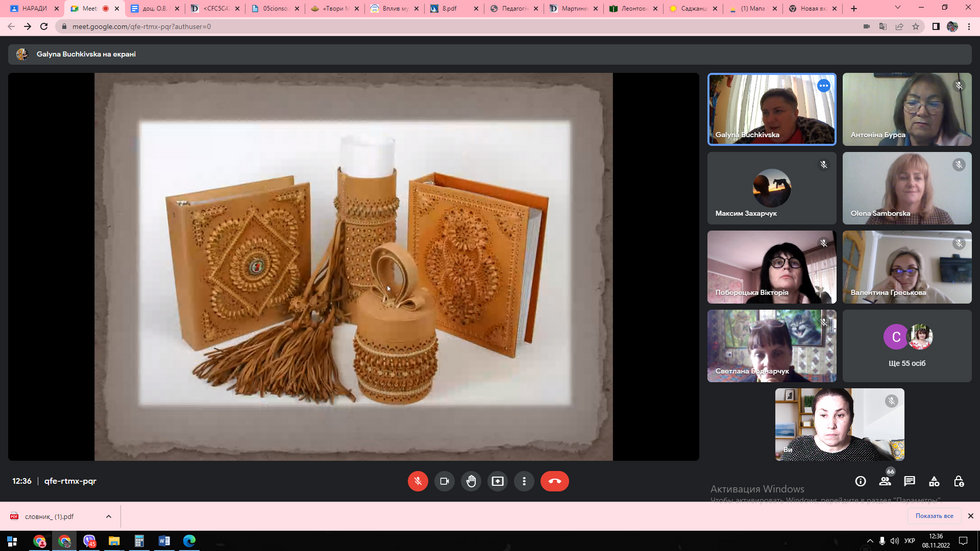Open the taskbar clock and date
The height and width of the screenshot is (551, 980).
[936, 541]
